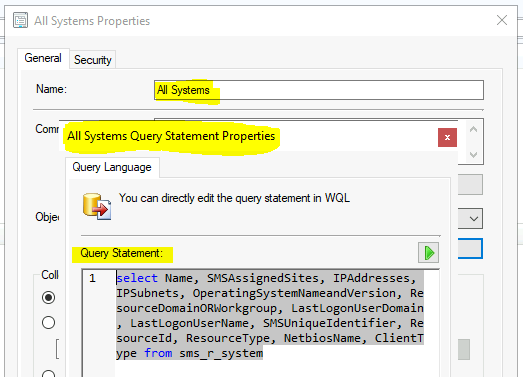Close the All Systems Properties window
The width and height of the screenshot is (523, 377).
502,20
